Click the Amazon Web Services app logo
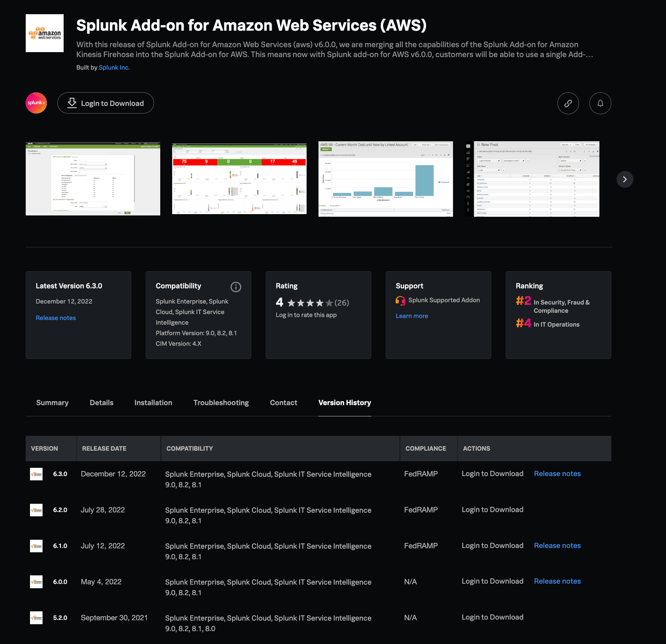This screenshot has height=644, width=666. click(x=45, y=33)
